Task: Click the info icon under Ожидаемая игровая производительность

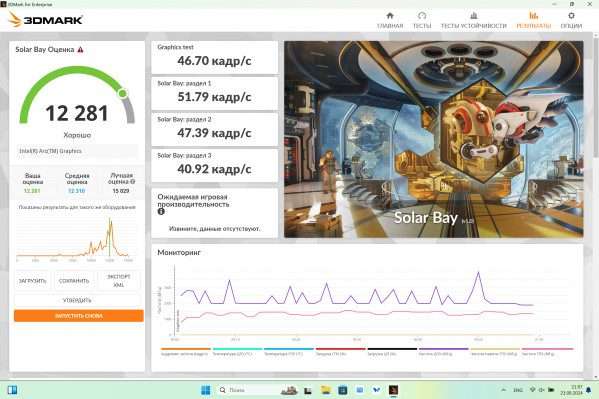Action: (161, 211)
